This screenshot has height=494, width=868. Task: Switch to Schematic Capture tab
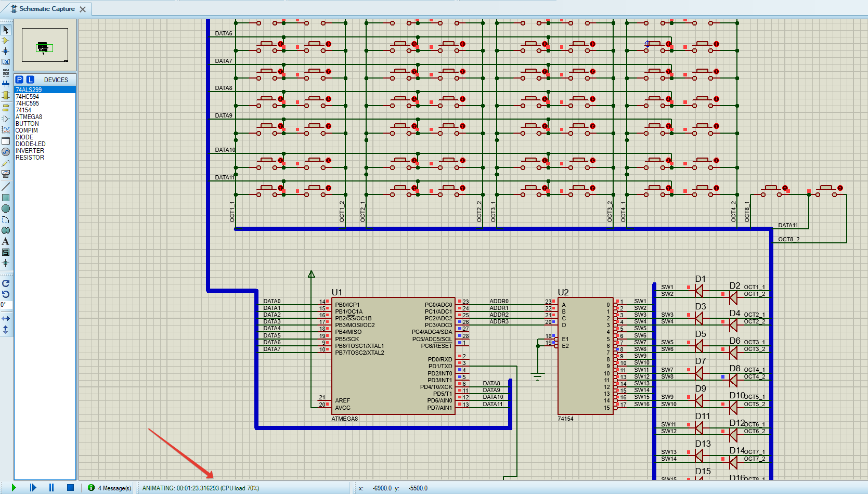[x=47, y=9]
